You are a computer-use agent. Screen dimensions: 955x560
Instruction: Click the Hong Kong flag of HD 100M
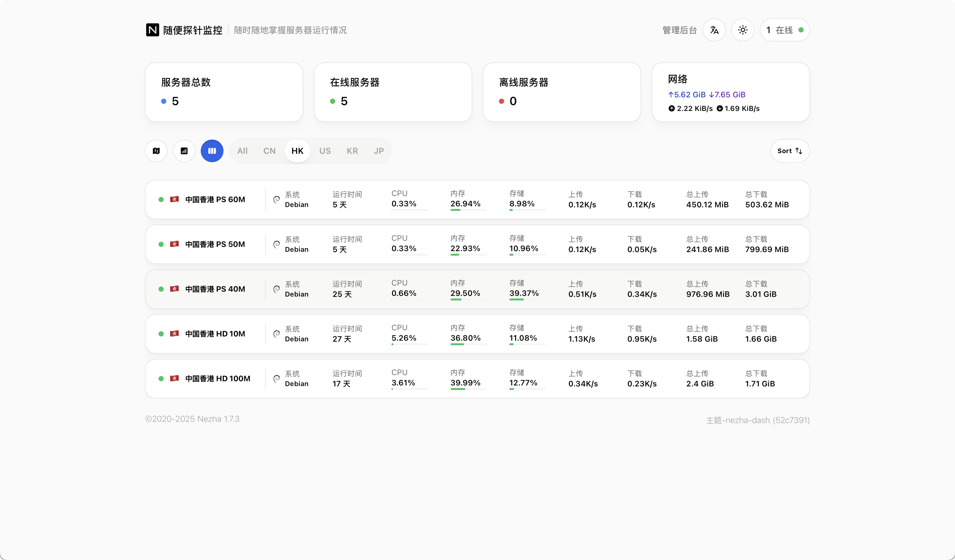point(174,378)
